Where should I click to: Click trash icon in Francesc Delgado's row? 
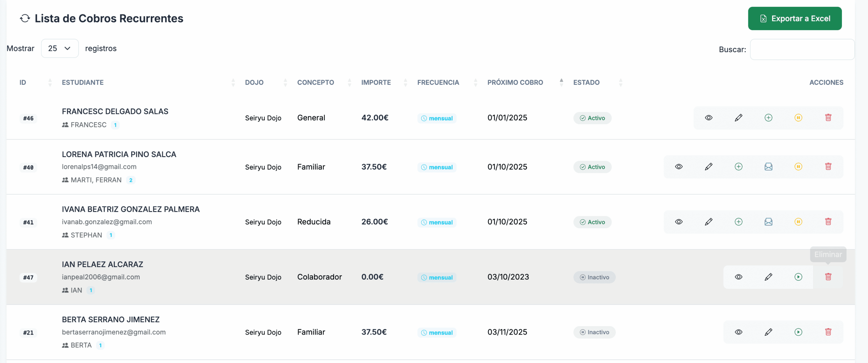coord(828,118)
